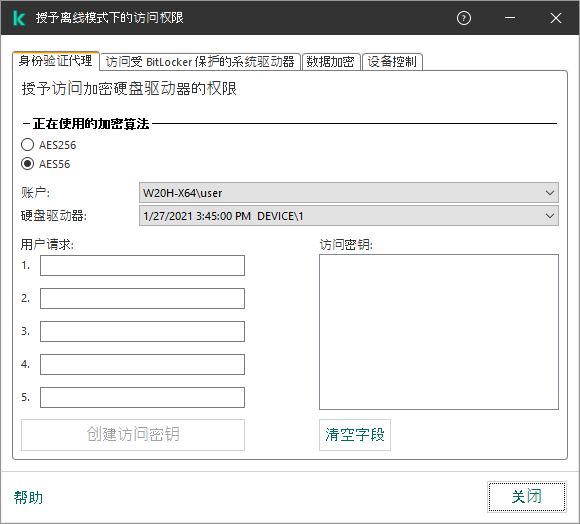The image size is (580, 524).
Task: Click the 硬盘驱动器 label
Action: coord(54,216)
